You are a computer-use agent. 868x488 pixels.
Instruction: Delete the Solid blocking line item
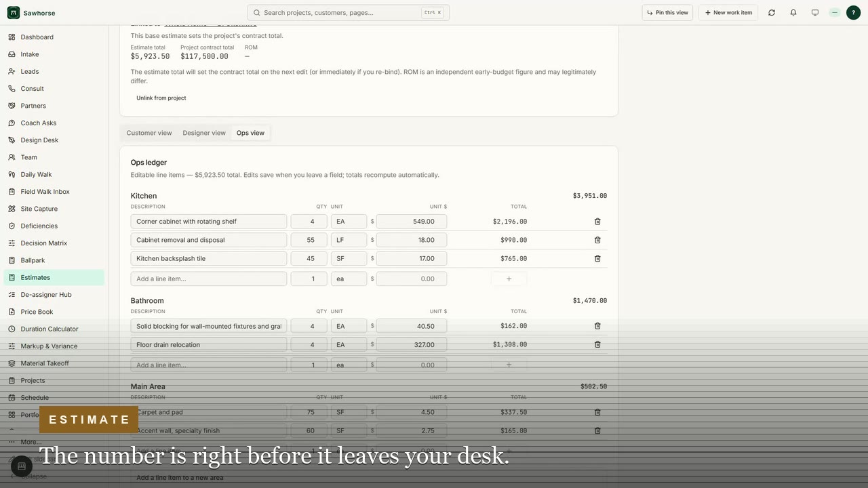(x=597, y=326)
